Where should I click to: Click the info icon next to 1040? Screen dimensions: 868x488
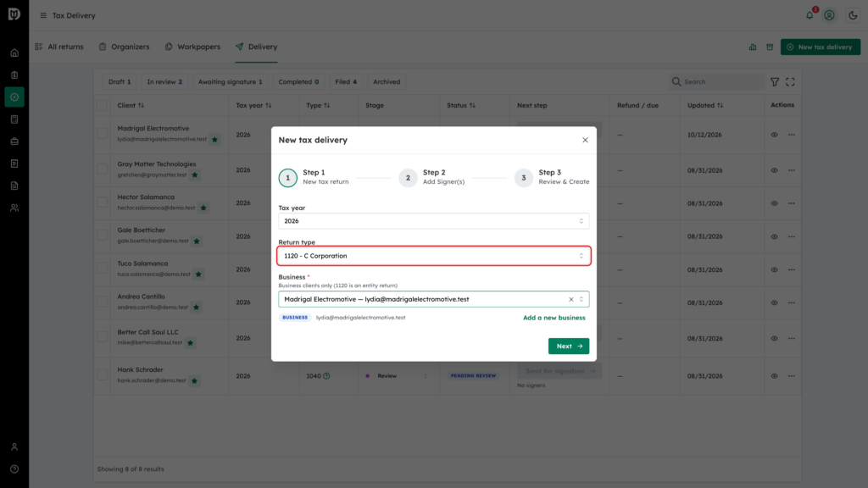pyautogui.click(x=326, y=375)
